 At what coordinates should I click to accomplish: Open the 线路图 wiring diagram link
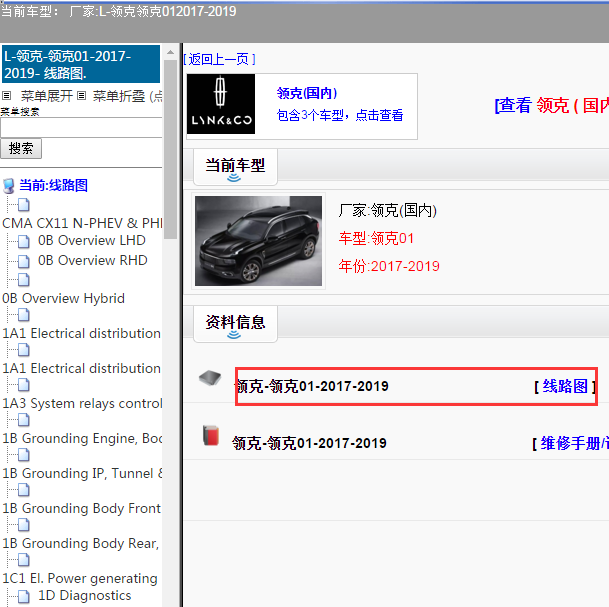(565, 386)
